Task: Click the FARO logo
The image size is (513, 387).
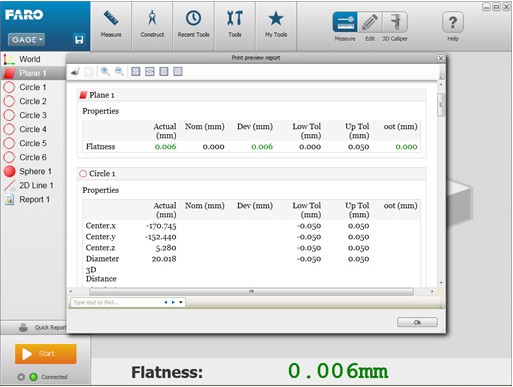Action: click(24, 14)
